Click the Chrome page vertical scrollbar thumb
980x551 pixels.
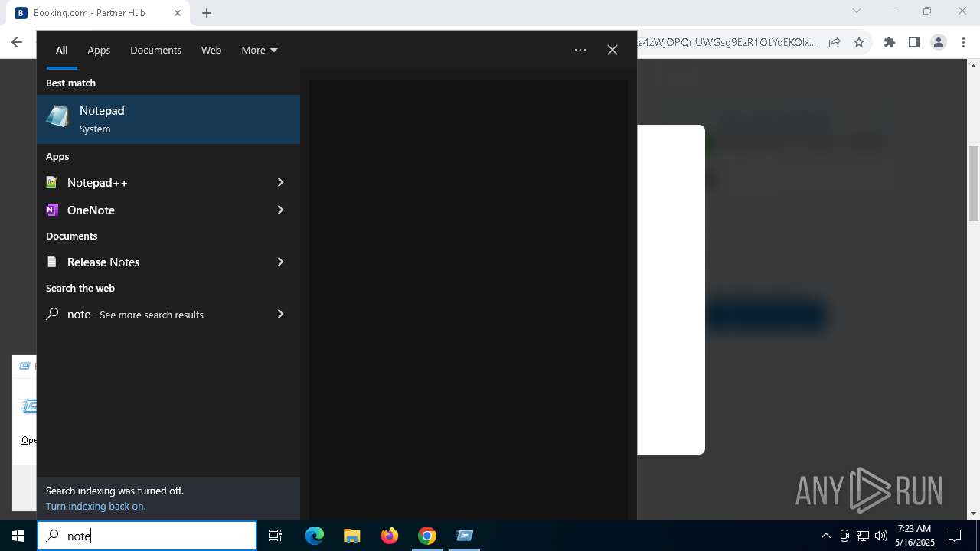click(973, 182)
